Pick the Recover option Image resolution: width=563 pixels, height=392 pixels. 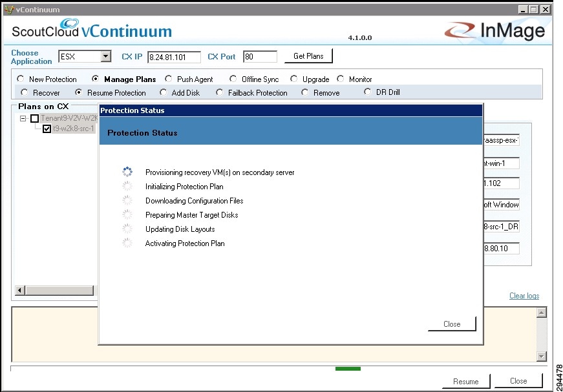click(24, 92)
